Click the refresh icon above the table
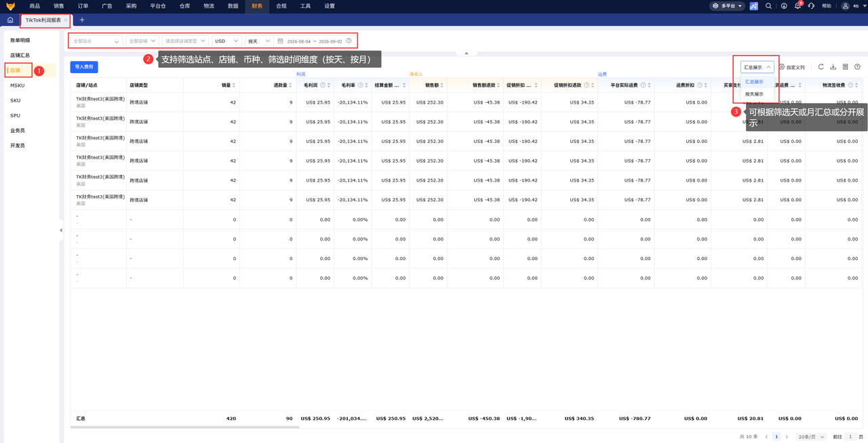This screenshot has width=868, height=443. point(821,67)
